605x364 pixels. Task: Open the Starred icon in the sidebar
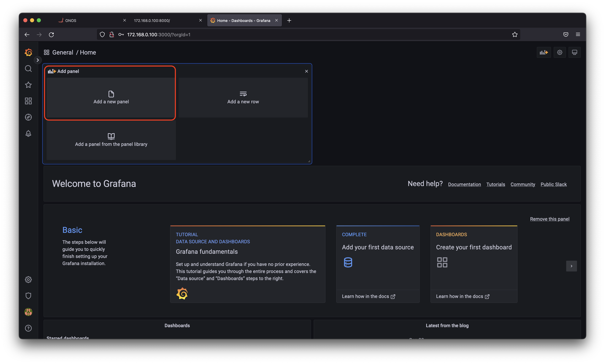[29, 85]
